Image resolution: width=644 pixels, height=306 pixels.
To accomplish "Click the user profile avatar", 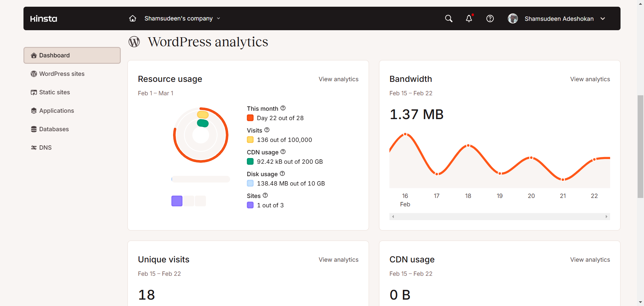I will click(513, 18).
